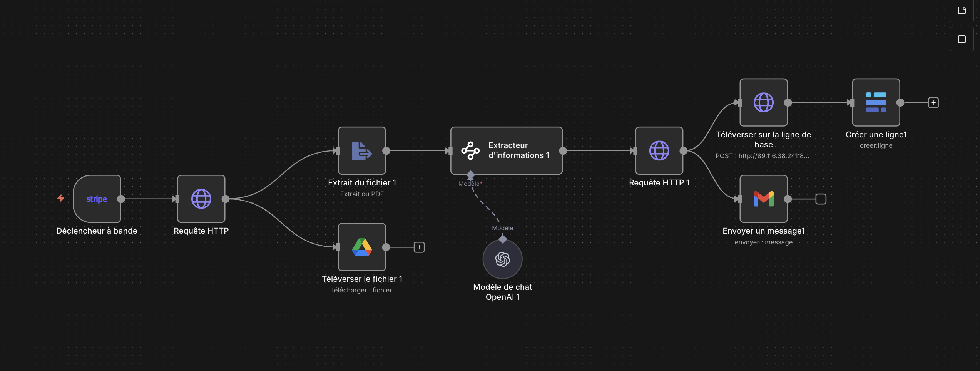This screenshot has width=980, height=371.
Task: Click the Modèle* connector under Extracteur node
Action: point(470,175)
